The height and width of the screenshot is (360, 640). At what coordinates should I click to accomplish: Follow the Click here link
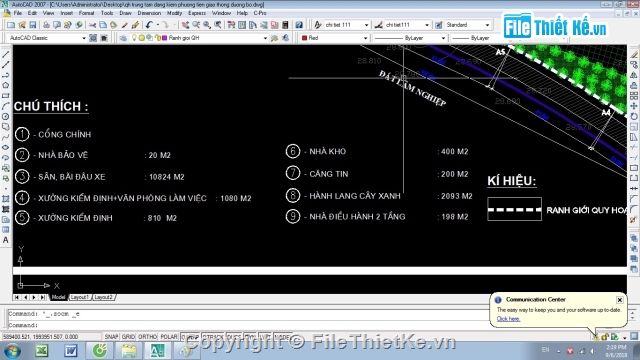tap(508, 319)
